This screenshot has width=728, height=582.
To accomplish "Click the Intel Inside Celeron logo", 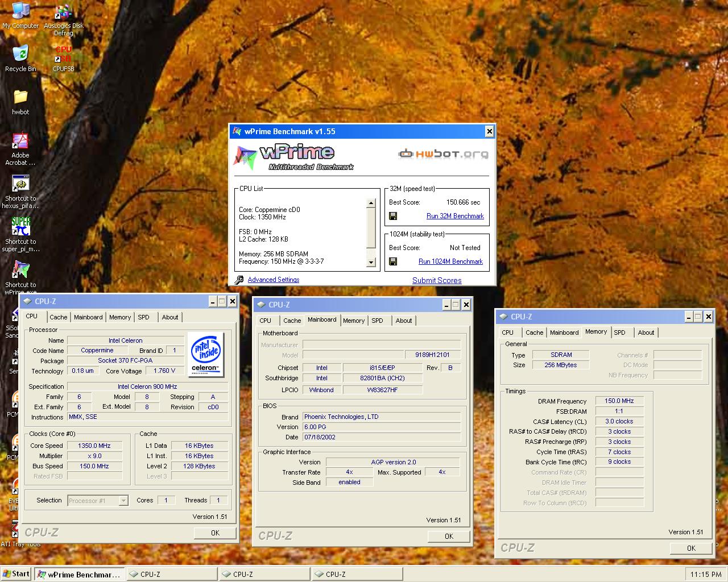I will coord(205,354).
